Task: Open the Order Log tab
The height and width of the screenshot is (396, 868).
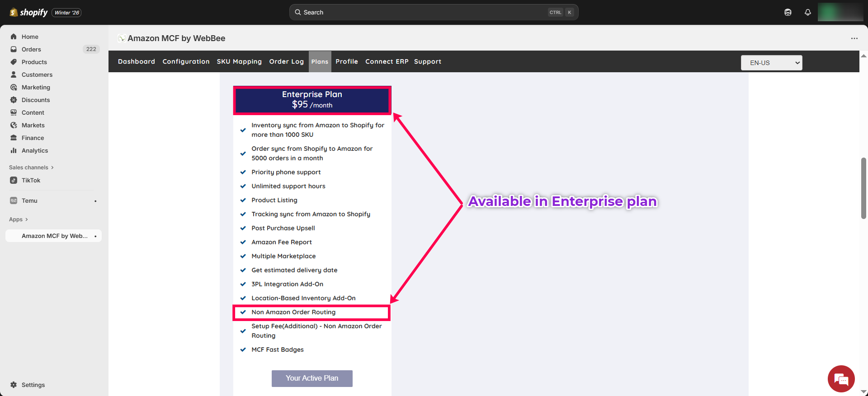Action: (286, 61)
